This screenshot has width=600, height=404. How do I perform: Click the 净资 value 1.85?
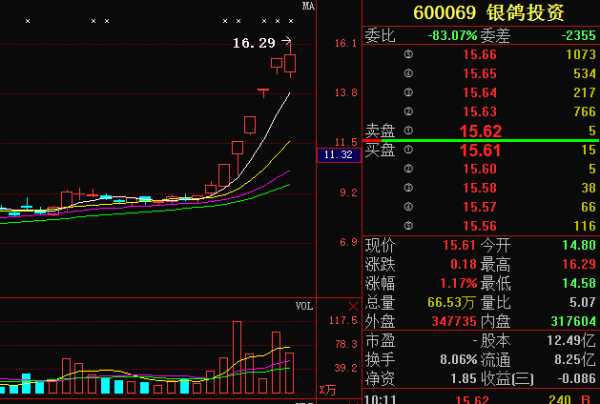click(463, 378)
